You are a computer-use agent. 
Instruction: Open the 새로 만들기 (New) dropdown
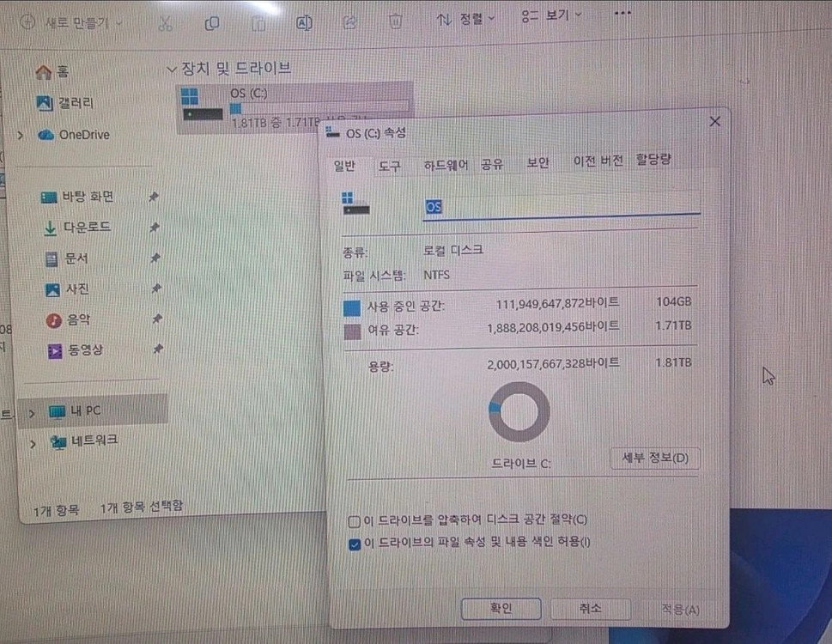pyautogui.click(x=71, y=23)
